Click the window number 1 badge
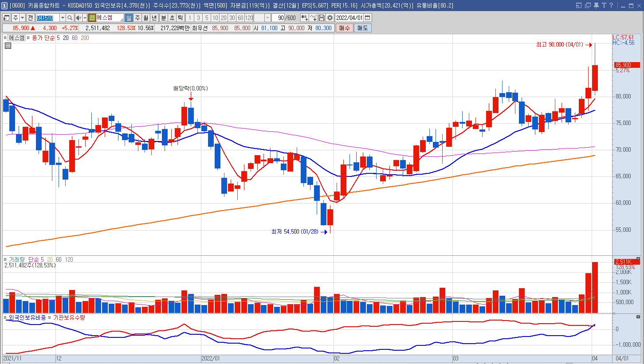This screenshot has height=364, width=644. 4,5
